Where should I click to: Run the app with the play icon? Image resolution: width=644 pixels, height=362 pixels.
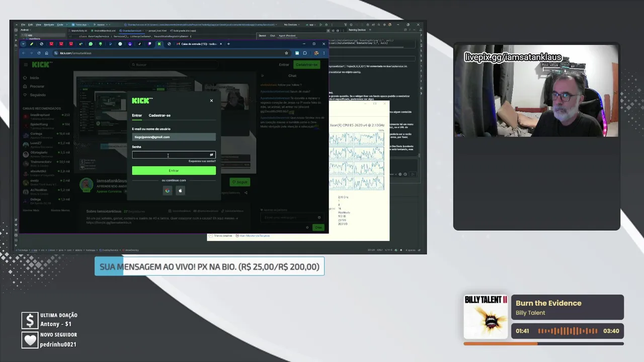(320, 25)
